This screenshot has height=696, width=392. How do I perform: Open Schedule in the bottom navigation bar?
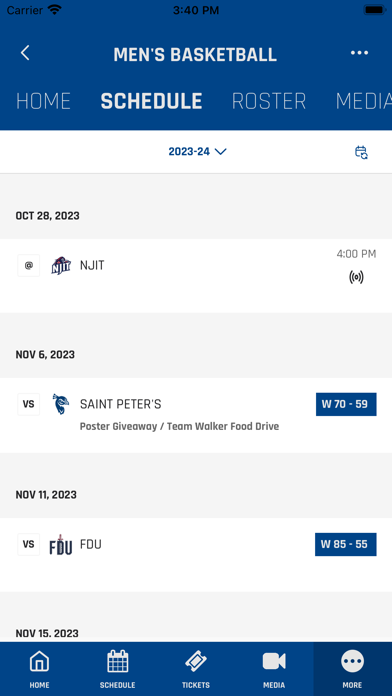(x=118, y=668)
